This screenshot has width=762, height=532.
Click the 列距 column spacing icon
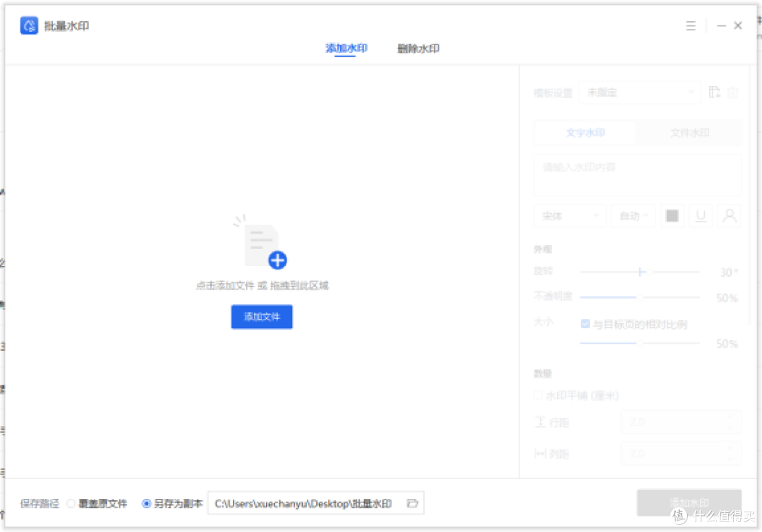pyautogui.click(x=540, y=454)
